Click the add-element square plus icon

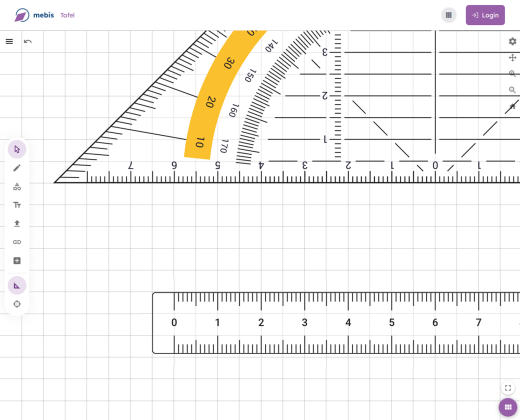pos(17,260)
